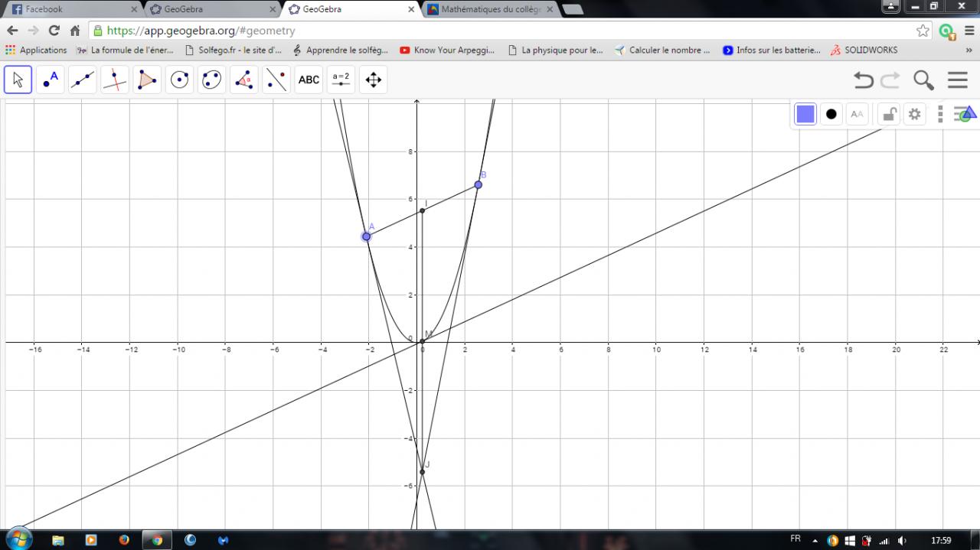
Task: Open Calculer le nombre ... bookmark
Action: tap(663, 50)
